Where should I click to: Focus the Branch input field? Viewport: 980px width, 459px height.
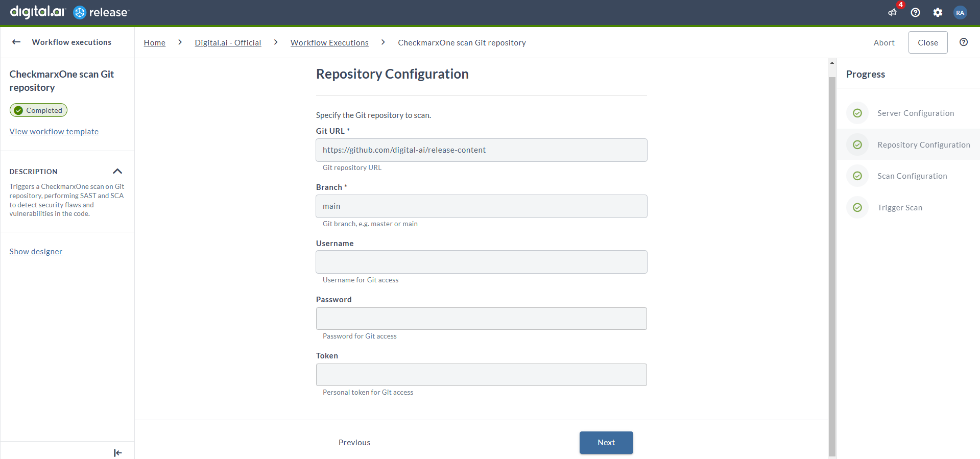[x=482, y=206]
